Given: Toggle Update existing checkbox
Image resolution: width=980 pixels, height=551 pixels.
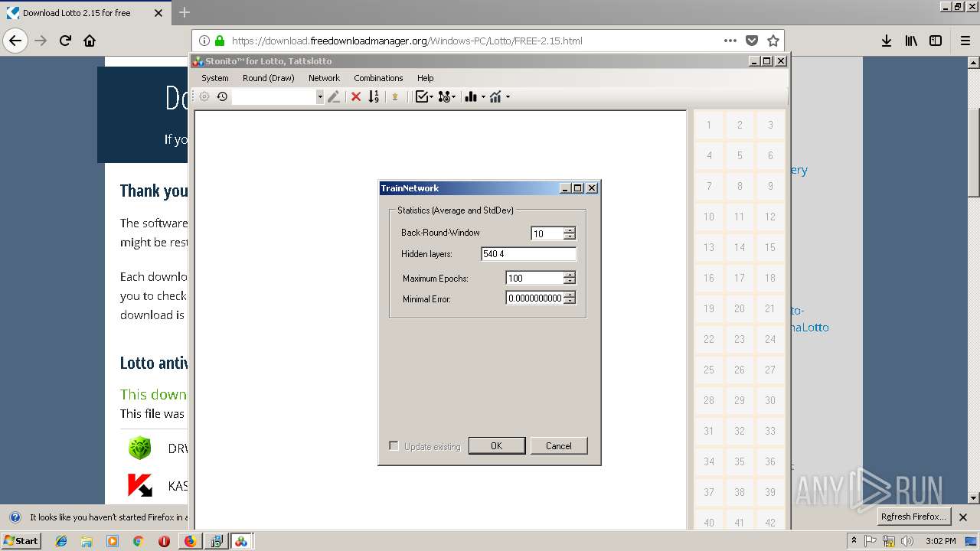Looking at the screenshot, I should [x=394, y=445].
